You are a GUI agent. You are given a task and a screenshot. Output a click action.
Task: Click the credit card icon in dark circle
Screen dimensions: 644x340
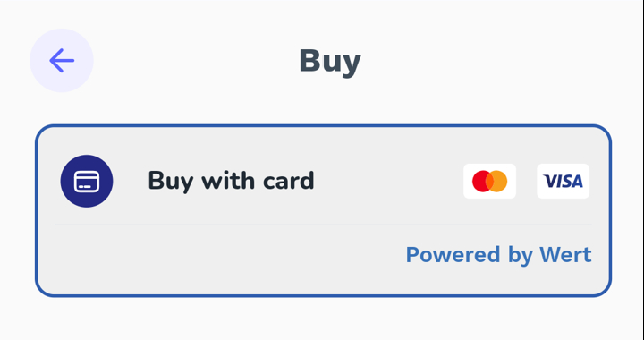[87, 182]
